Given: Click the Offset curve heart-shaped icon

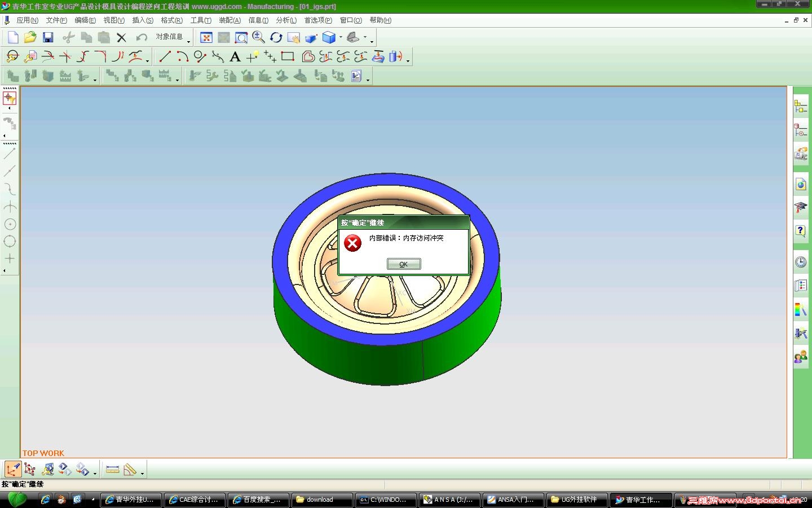Looking at the screenshot, I should [x=308, y=56].
